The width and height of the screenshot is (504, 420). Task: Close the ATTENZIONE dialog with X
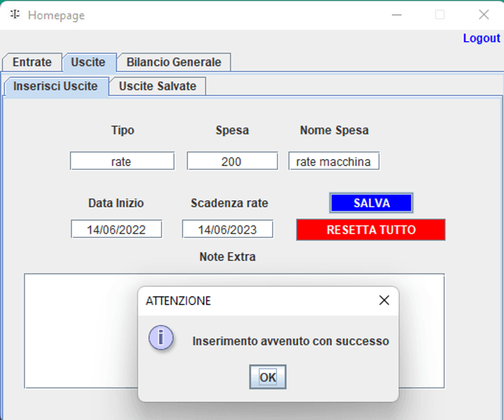click(x=384, y=300)
